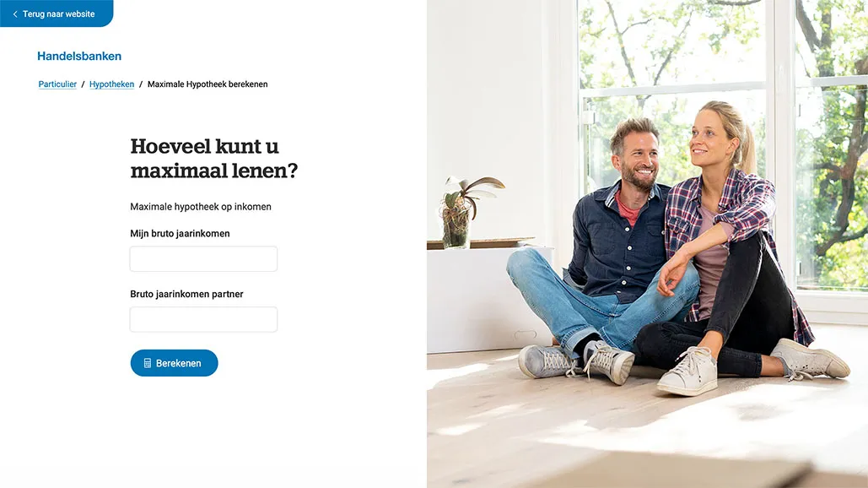The height and width of the screenshot is (488, 868).
Task: Click the blonde woman in the photo
Action: tap(741, 244)
